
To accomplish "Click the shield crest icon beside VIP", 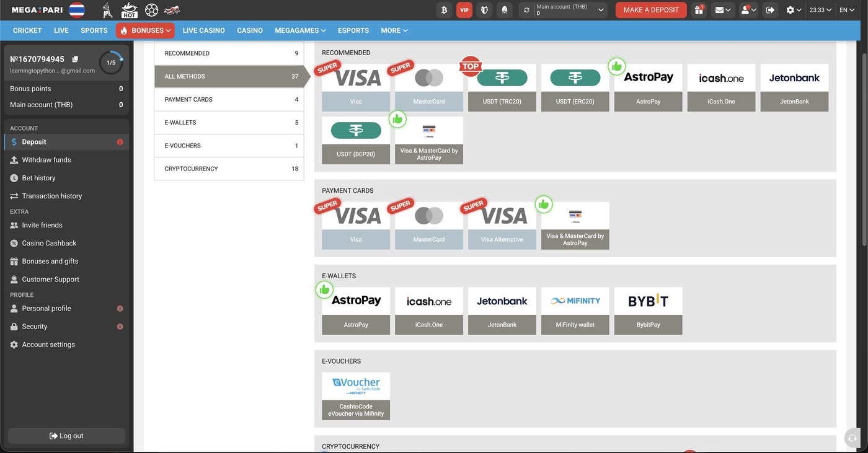I will point(484,10).
